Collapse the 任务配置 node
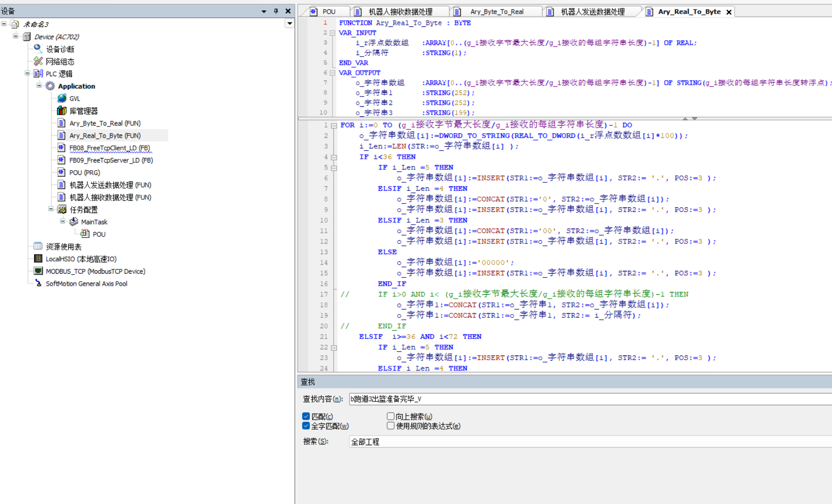 (x=51, y=209)
